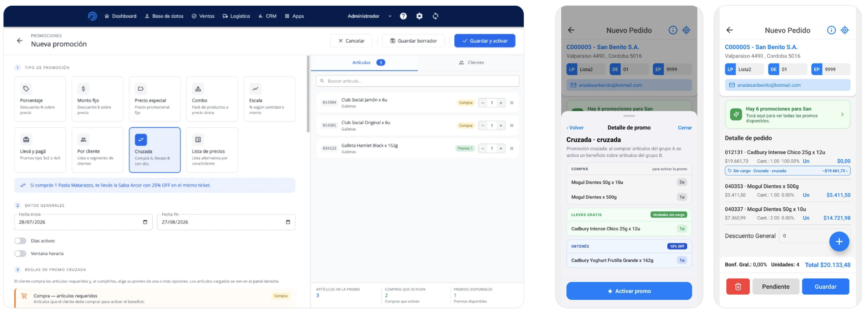Select the Escala promotion type card

point(269,99)
